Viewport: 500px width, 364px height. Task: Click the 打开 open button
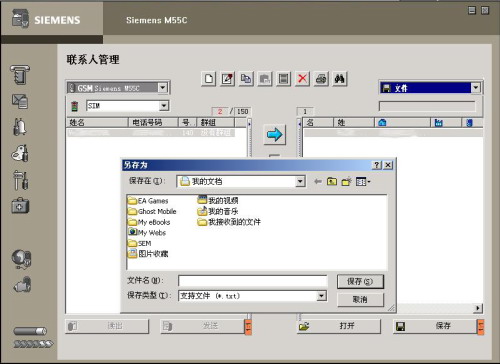338,326
